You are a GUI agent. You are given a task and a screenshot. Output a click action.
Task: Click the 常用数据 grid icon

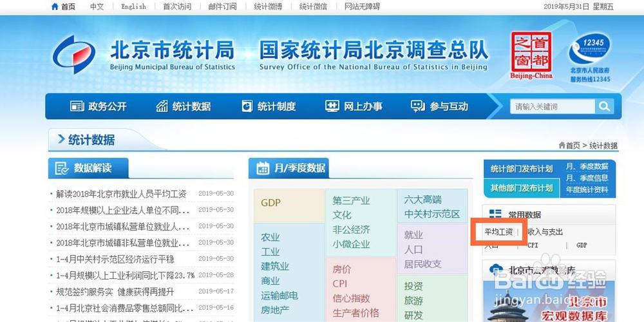495,214
